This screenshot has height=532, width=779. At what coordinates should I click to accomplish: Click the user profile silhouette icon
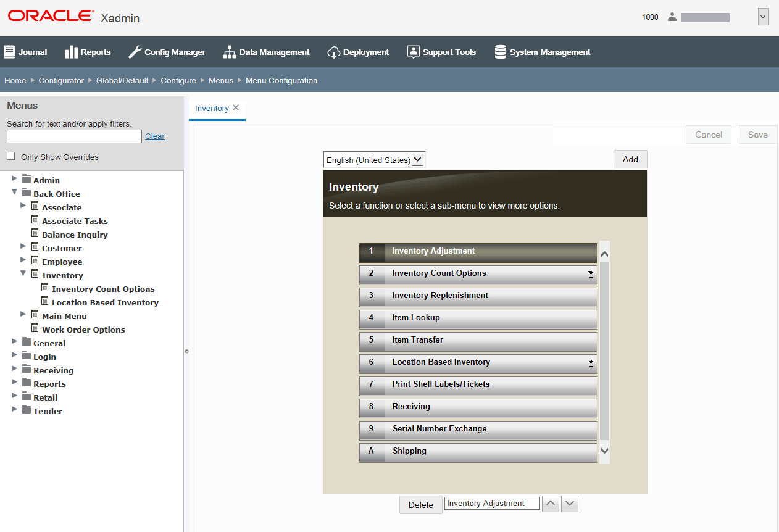click(672, 17)
